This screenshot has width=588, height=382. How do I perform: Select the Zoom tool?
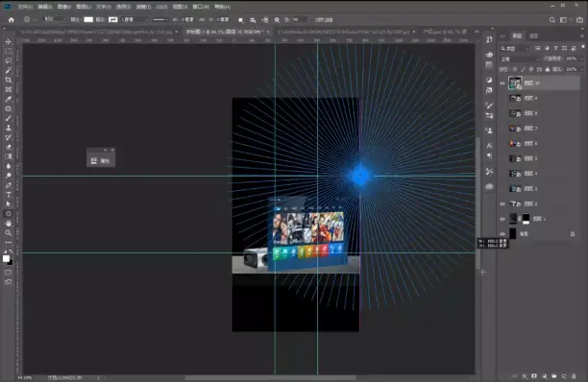pos(9,233)
